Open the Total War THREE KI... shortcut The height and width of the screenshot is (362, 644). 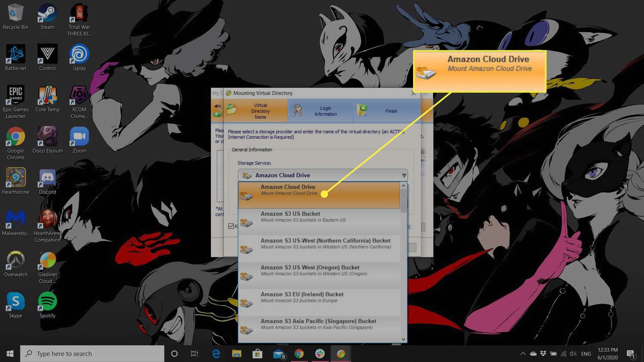point(79,20)
